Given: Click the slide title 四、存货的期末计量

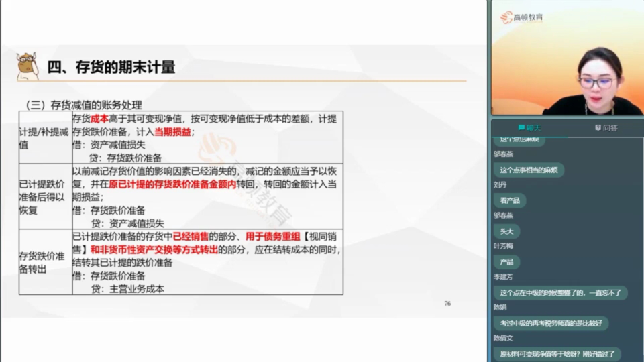Looking at the screenshot, I should click(111, 66).
